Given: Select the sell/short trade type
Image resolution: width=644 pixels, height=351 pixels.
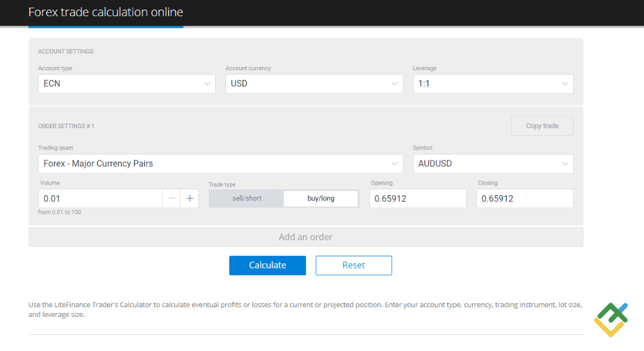Looking at the screenshot, I should click(x=247, y=198).
